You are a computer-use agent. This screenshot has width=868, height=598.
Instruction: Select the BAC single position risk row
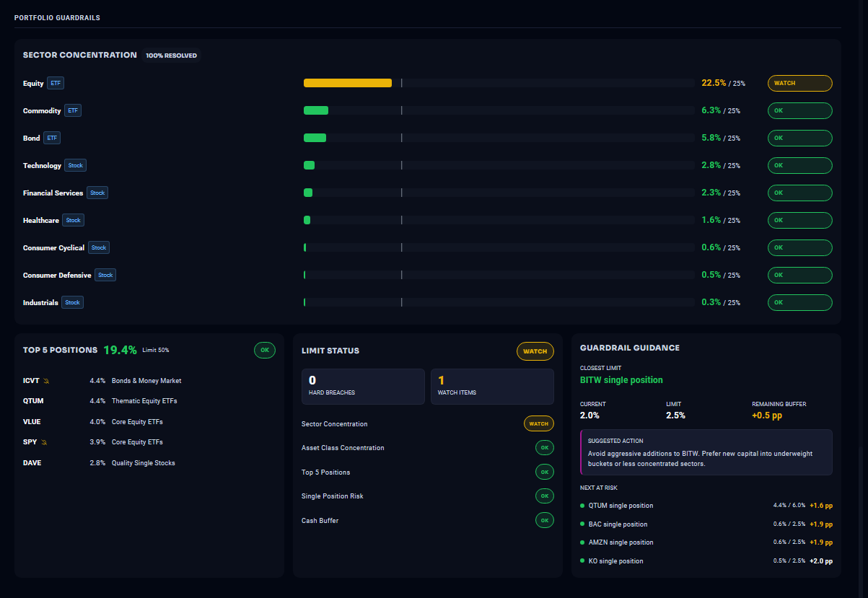tap(706, 524)
